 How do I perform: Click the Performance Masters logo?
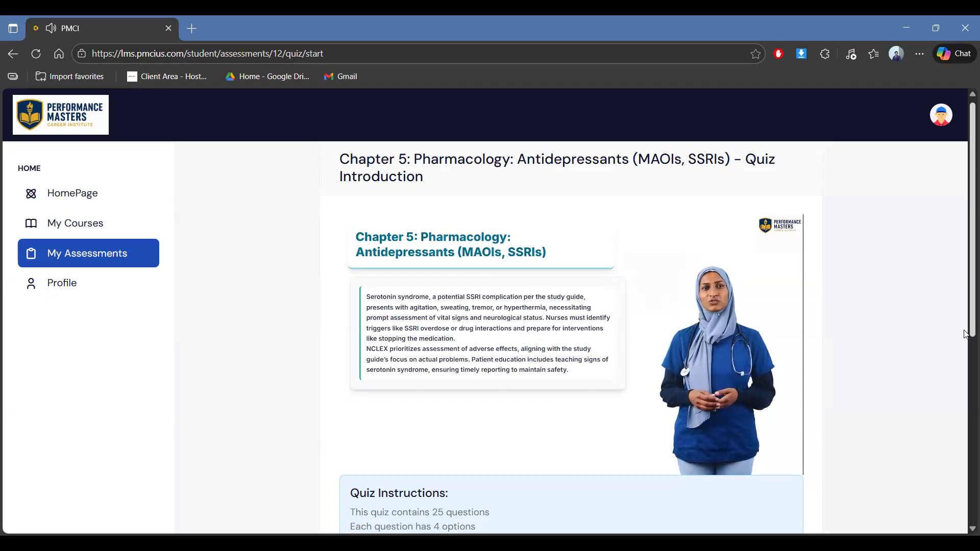coord(61,115)
